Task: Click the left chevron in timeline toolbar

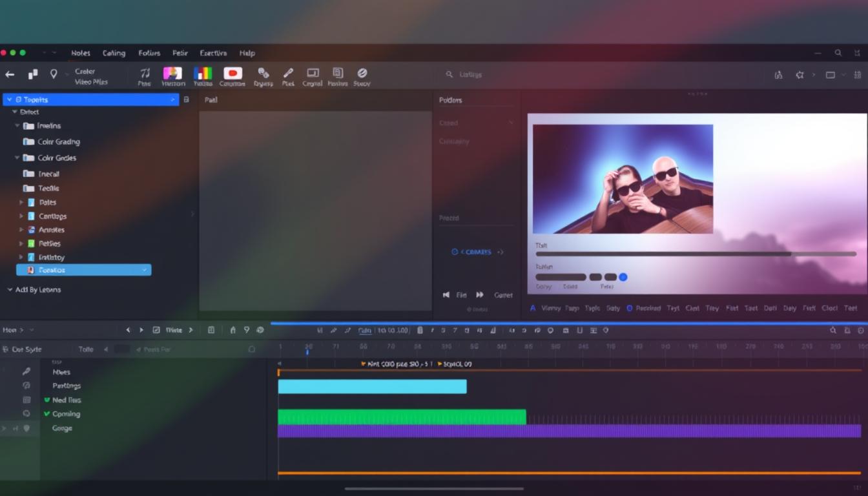Action: 128,330
